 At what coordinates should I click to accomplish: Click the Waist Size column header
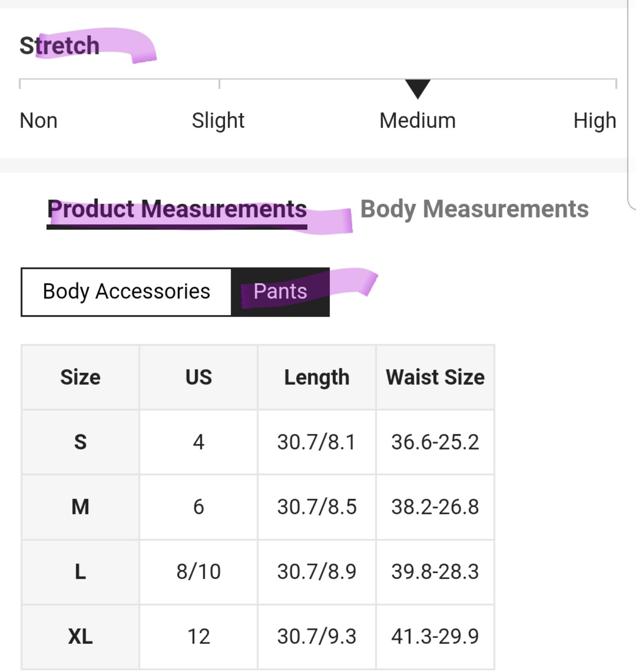(435, 377)
